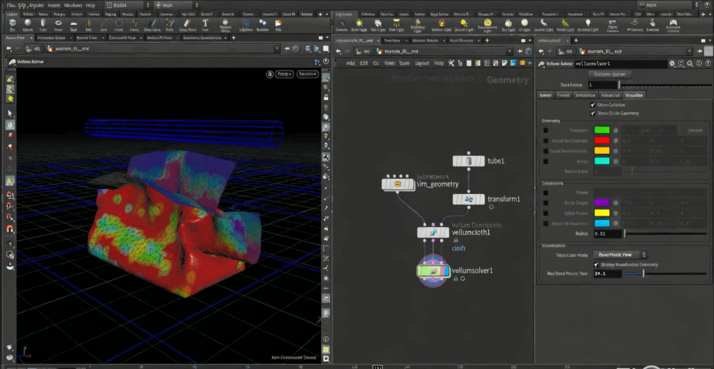Toggle Show Guide Geometry checkbox
Image resolution: width=714 pixels, height=369 pixels.
tap(593, 113)
